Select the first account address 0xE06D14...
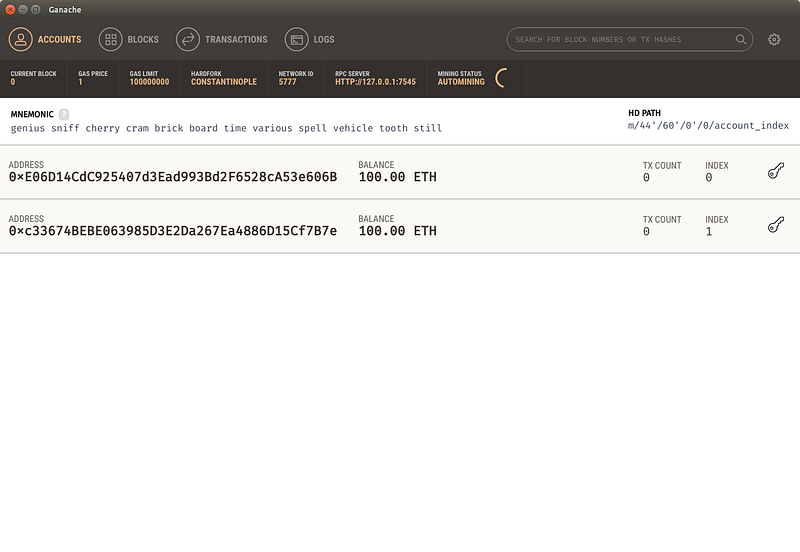 coord(172,178)
